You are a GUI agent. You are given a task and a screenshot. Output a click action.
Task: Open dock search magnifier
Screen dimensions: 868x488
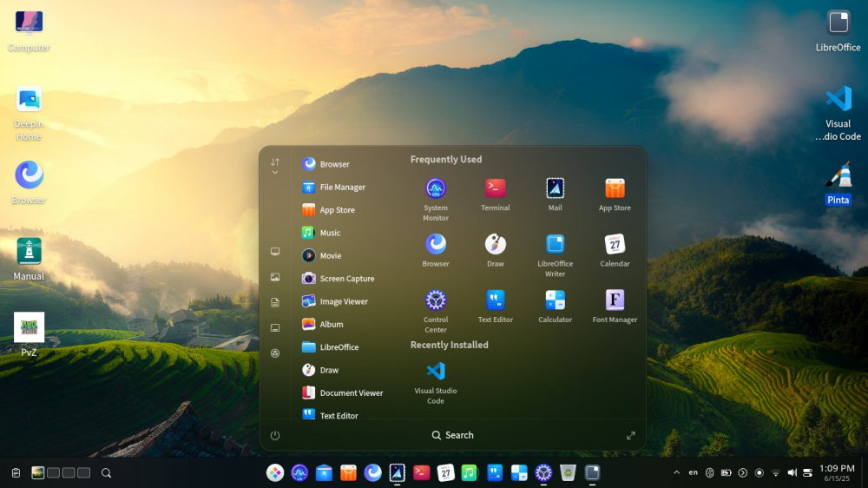click(x=106, y=473)
